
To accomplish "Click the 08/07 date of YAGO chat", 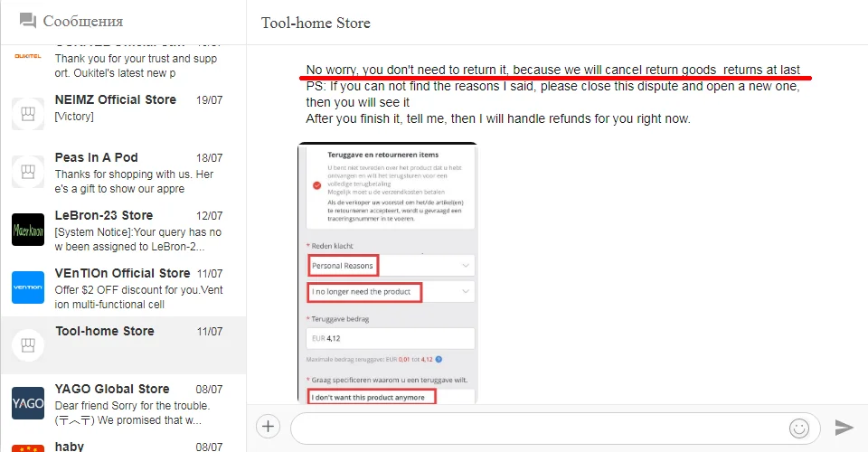I will pyautogui.click(x=209, y=390).
